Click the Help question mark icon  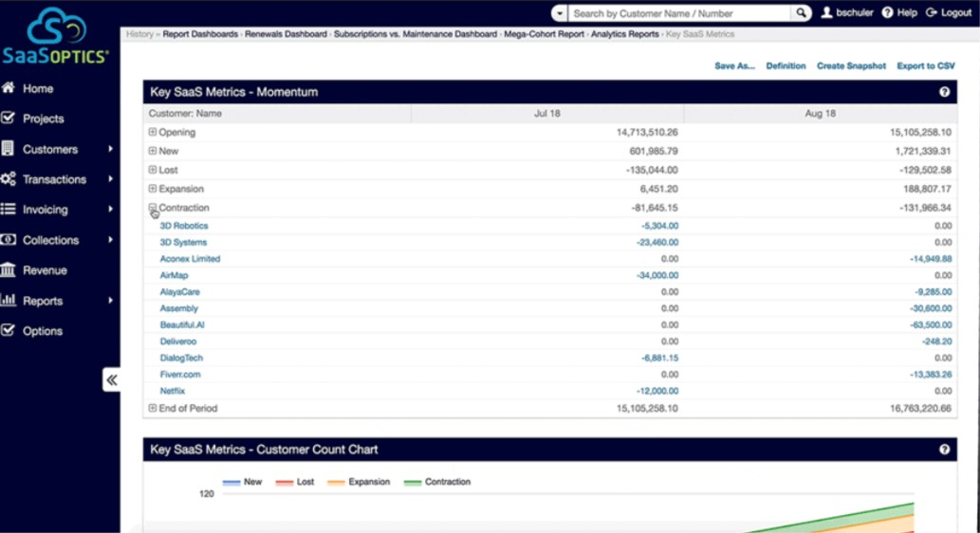(887, 12)
